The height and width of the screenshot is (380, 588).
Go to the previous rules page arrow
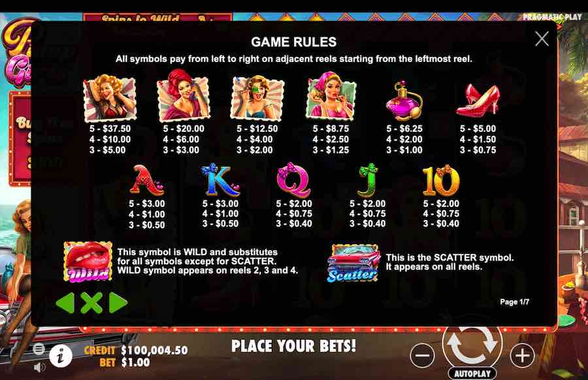(65, 302)
